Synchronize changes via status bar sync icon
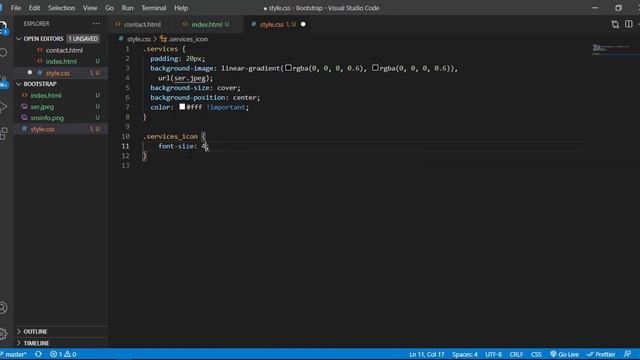Screen dimensions: 640x360 (x=38, y=354)
